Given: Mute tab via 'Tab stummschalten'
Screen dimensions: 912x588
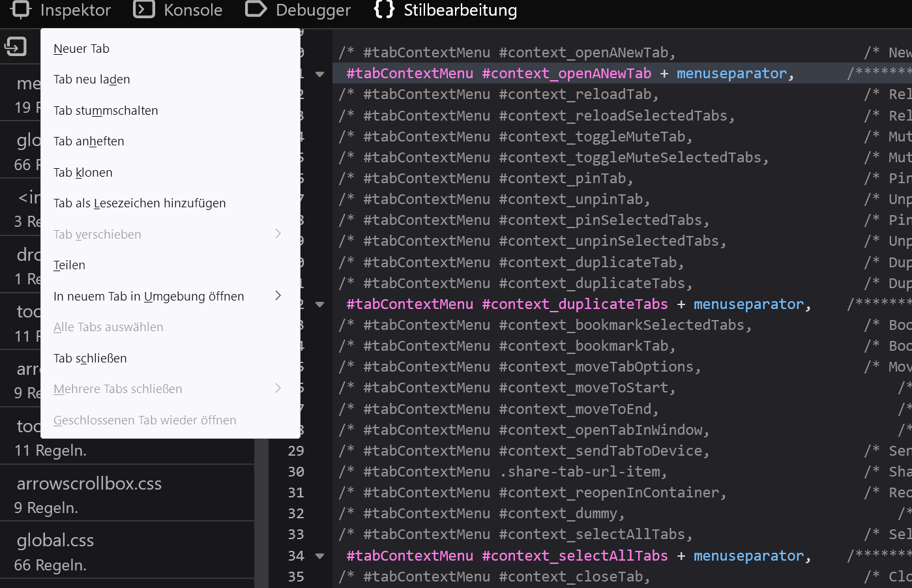Looking at the screenshot, I should pyautogui.click(x=106, y=111).
